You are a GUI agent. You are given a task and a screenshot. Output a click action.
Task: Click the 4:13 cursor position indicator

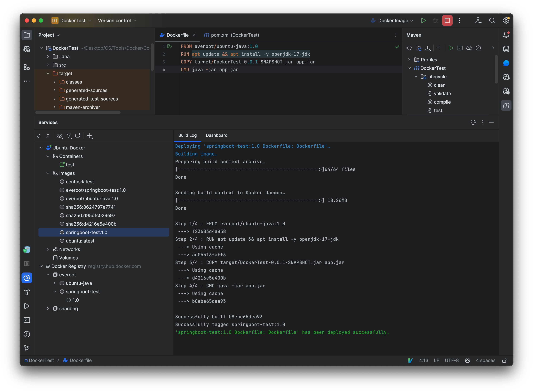[424, 360]
